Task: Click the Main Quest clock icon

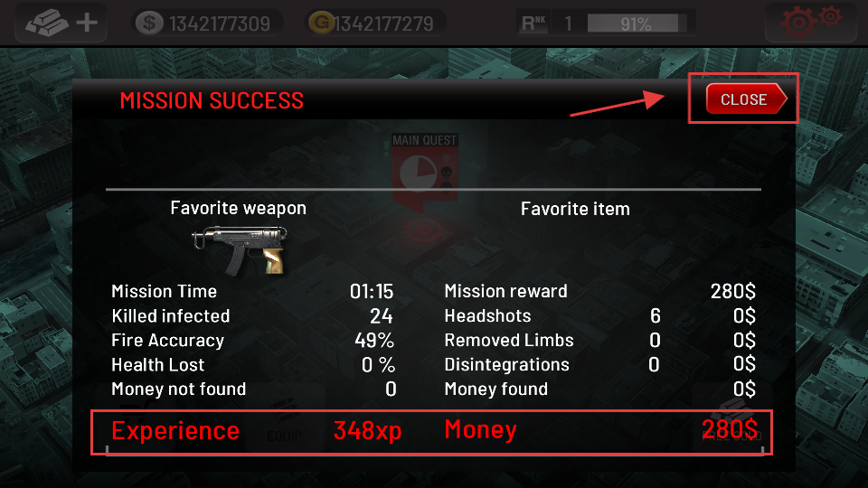Action: click(x=418, y=173)
